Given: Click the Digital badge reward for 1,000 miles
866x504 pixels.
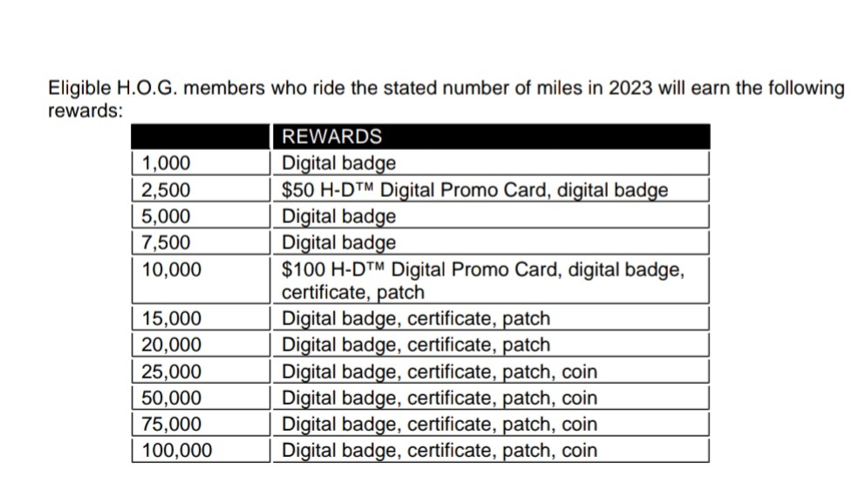Looking at the screenshot, I should [338, 163].
